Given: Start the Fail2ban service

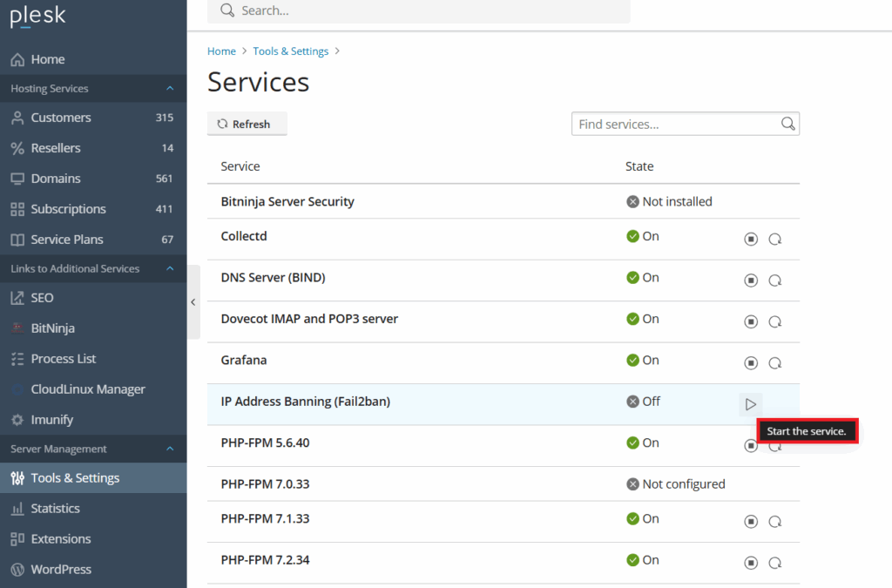Looking at the screenshot, I should pyautogui.click(x=750, y=404).
